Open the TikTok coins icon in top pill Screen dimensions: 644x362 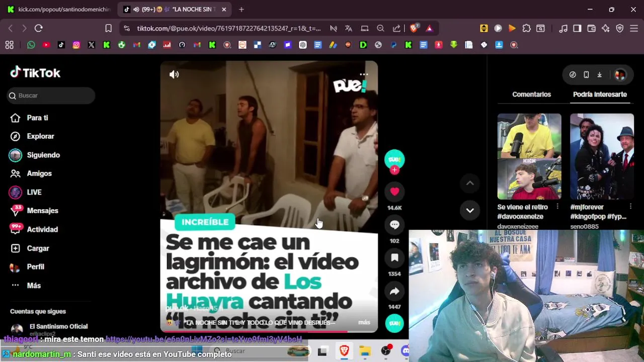(x=573, y=74)
